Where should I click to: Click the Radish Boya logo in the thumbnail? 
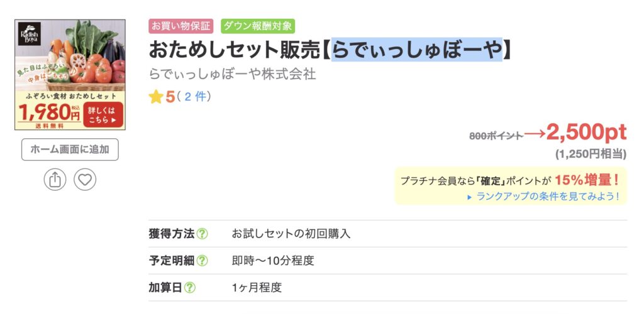coord(29,34)
